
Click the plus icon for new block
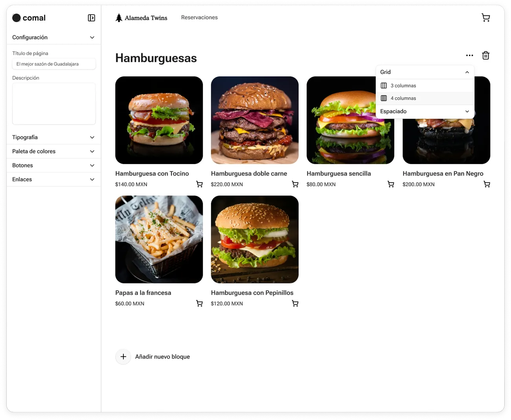(123, 357)
